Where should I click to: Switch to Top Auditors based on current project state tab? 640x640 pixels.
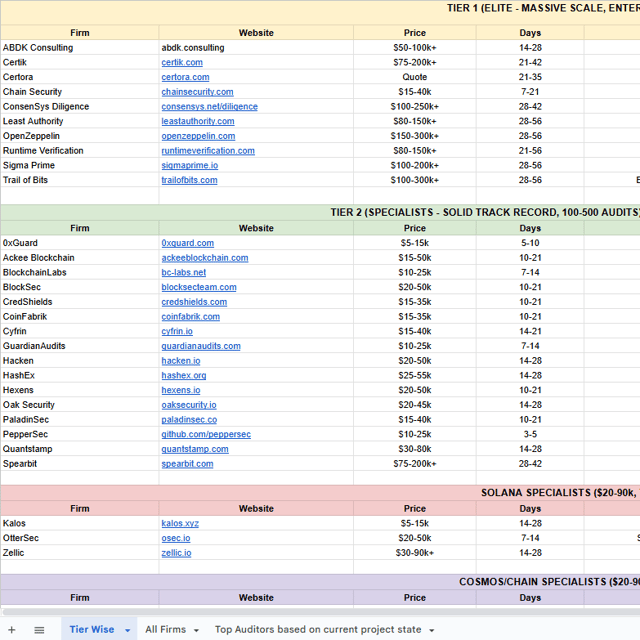(x=318, y=630)
